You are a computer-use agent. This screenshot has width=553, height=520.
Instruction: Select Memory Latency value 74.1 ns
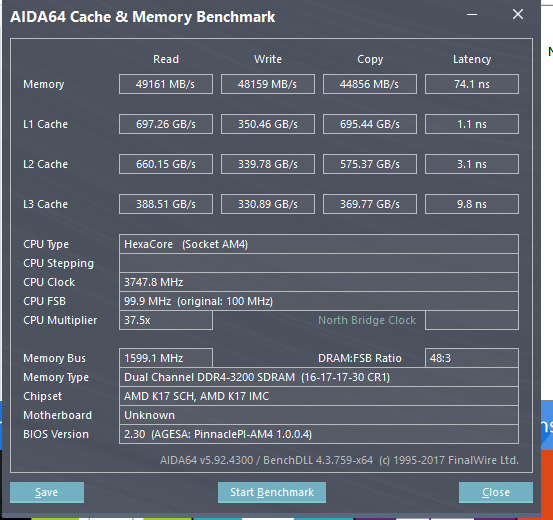click(472, 84)
